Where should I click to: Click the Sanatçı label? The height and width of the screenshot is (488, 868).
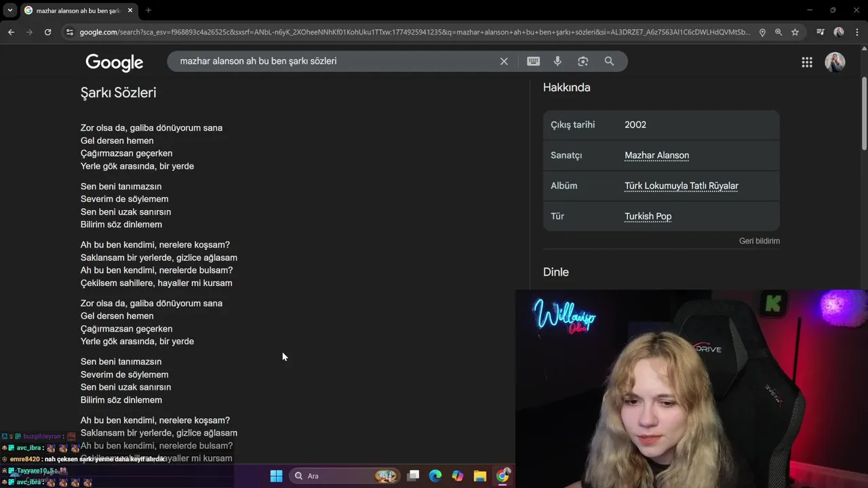pos(566,155)
